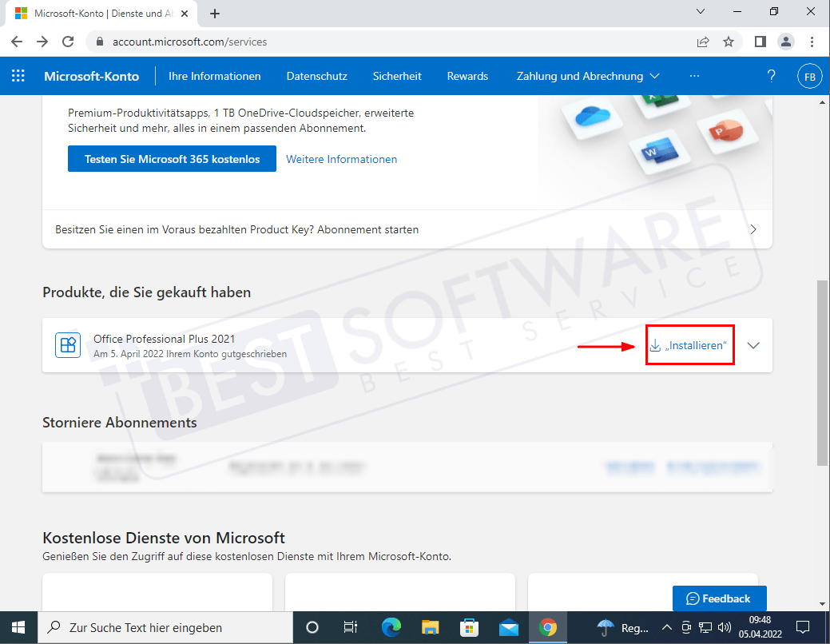Click Testen Sie Microsoft 365 kostenlos button

tap(172, 159)
